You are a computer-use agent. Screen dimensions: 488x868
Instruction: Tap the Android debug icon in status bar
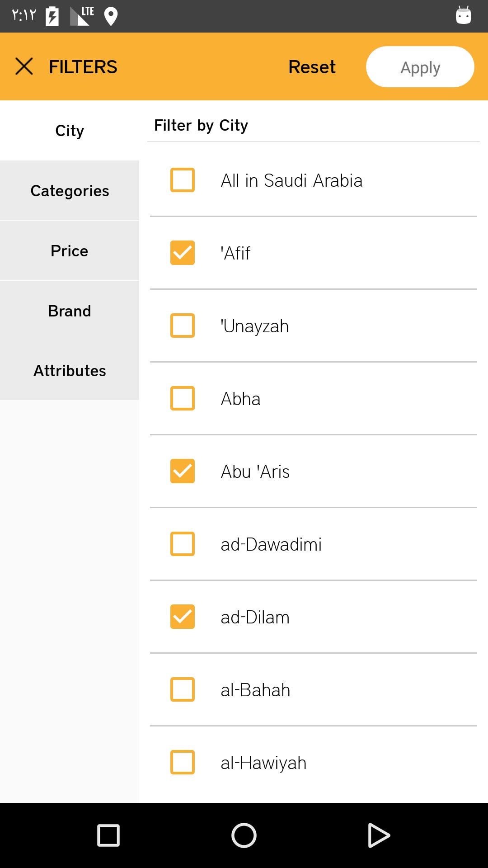coord(464,15)
